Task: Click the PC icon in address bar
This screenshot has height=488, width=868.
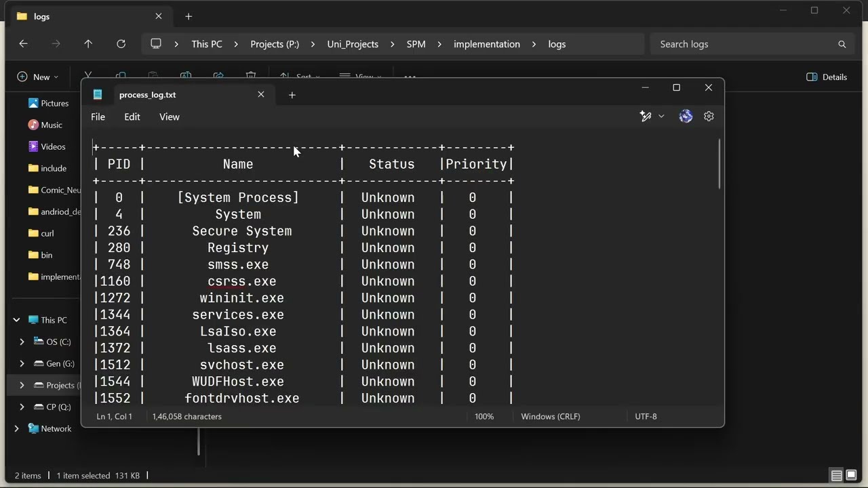Action: coord(156,44)
